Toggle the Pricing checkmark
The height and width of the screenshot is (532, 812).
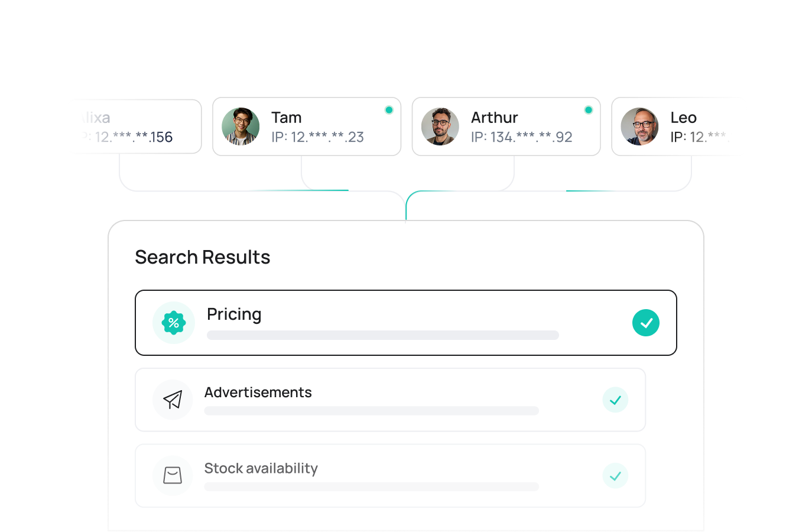646,323
